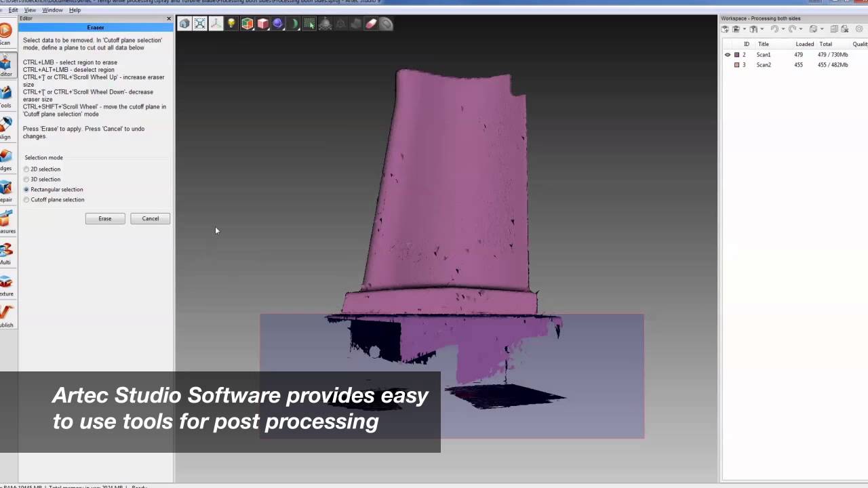The height and width of the screenshot is (488, 868).
Task: Click the green crescent icon in toolbar
Action: click(x=294, y=24)
